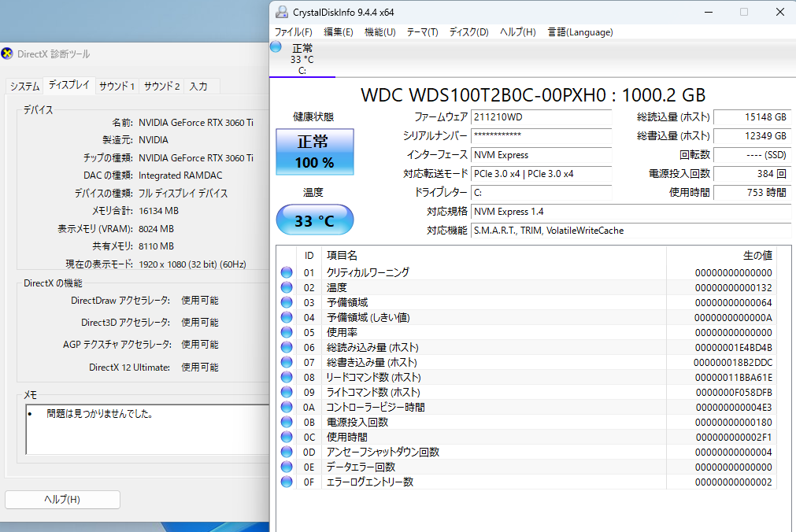Switch to the ディスプレイ tab

click(69, 85)
